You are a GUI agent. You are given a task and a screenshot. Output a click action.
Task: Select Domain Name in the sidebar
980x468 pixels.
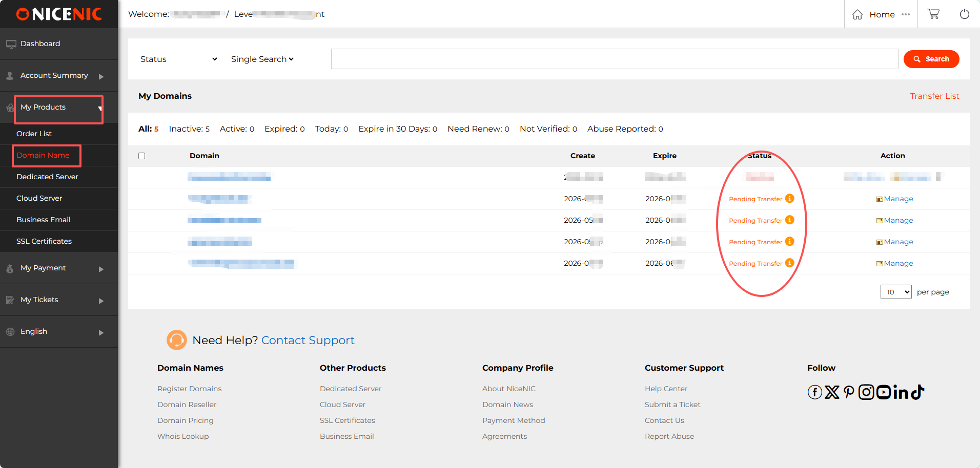coord(43,155)
